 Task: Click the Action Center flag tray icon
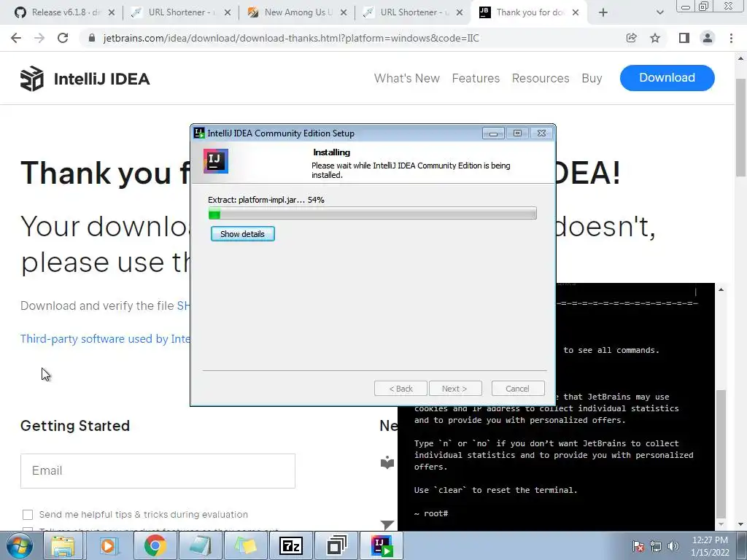click(638, 546)
